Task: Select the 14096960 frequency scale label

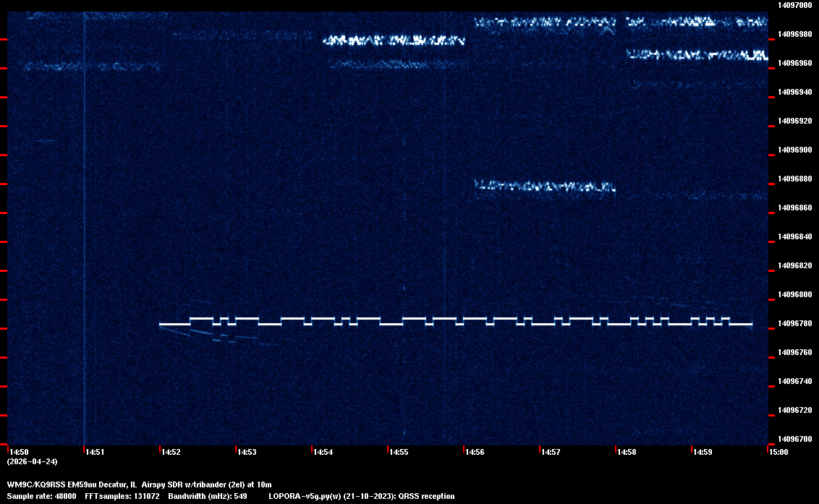Action: click(x=794, y=63)
